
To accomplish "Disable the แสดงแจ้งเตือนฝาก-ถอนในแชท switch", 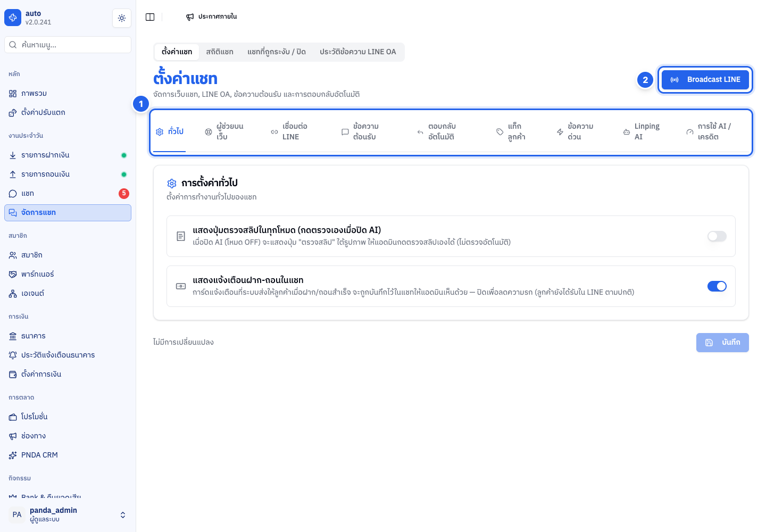I will click(x=717, y=286).
